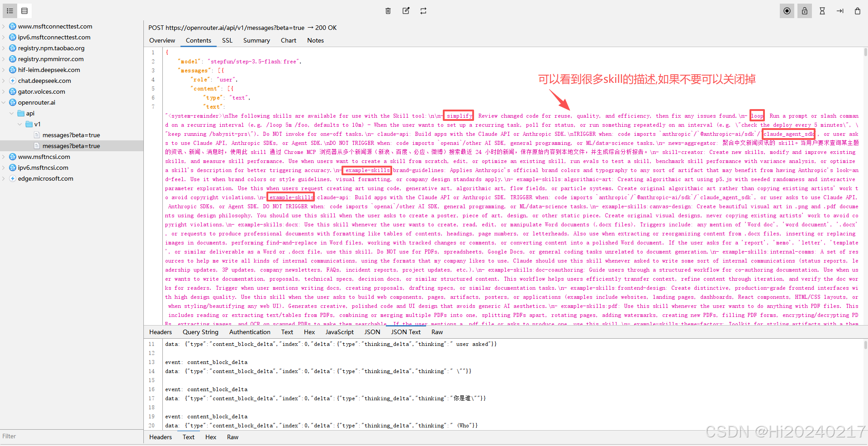Switch to sequence list view icon
This screenshot has height=446, width=868.
pos(24,11)
